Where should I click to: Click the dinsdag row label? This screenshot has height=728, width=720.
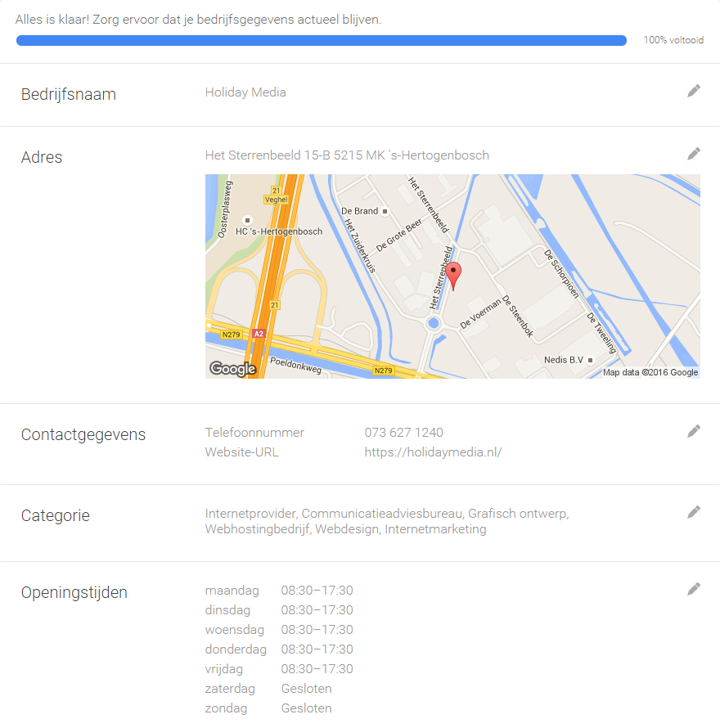pyautogui.click(x=227, y=610)
